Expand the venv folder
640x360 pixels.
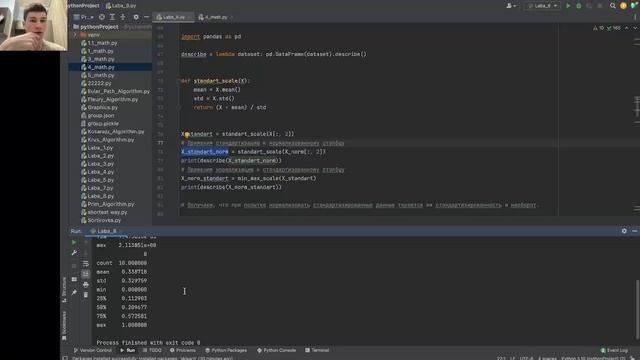pos(75,35)
